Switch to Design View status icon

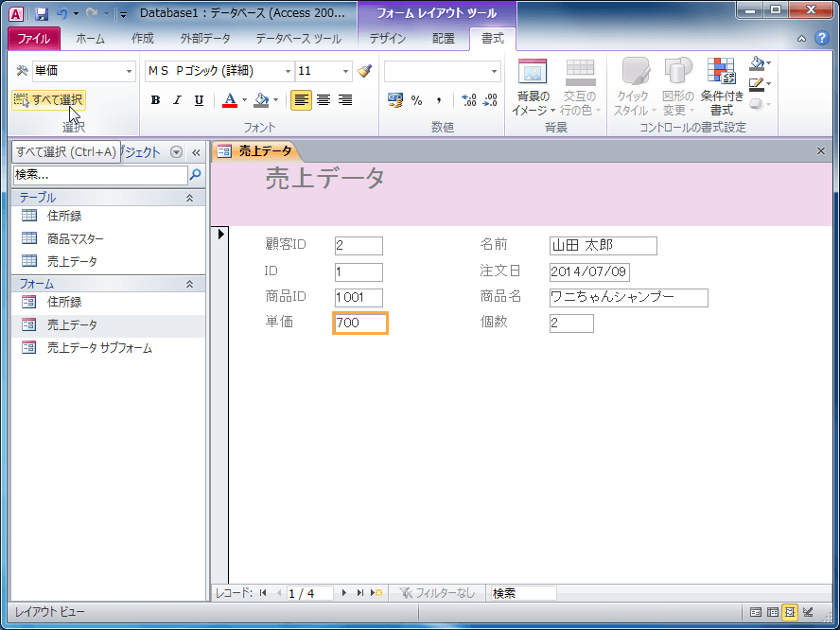pos(808,612)
